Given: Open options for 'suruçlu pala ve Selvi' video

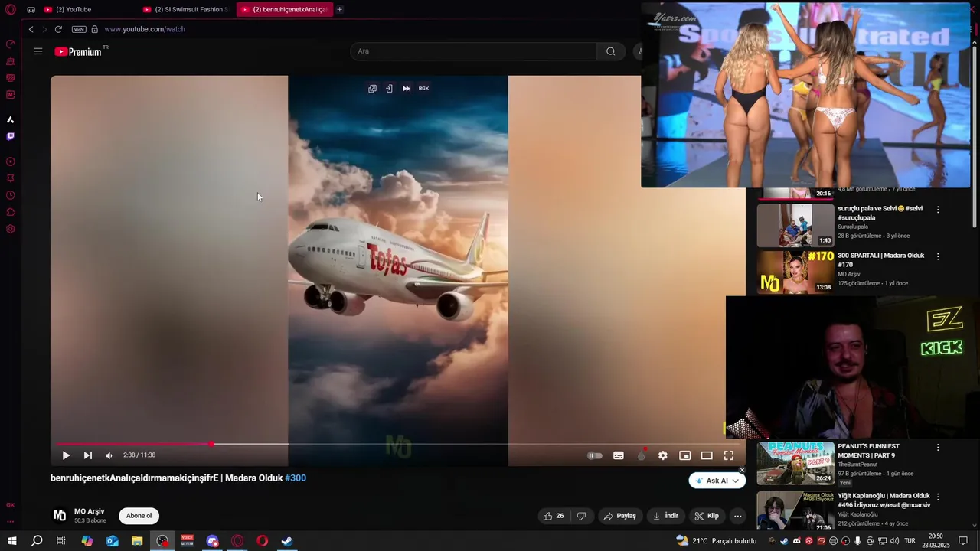Looking at the screenshot, I should pos(938,209).
